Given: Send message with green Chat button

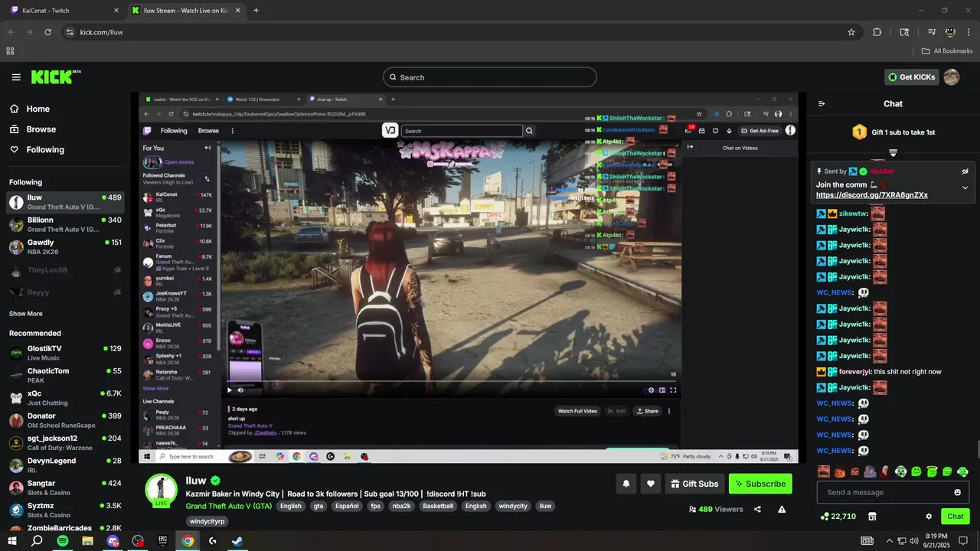Looking at the screenshot, I should [x=955, y=517].
